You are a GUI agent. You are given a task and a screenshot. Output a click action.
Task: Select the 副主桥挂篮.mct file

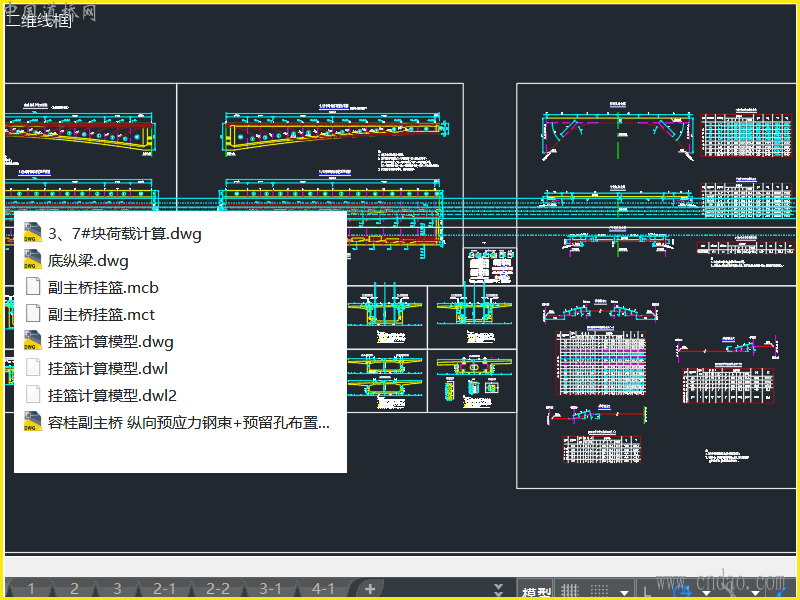(x=101, y=315)
